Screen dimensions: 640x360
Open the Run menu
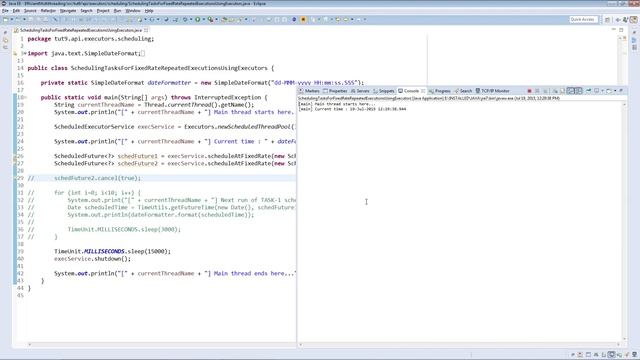(117, 11)
